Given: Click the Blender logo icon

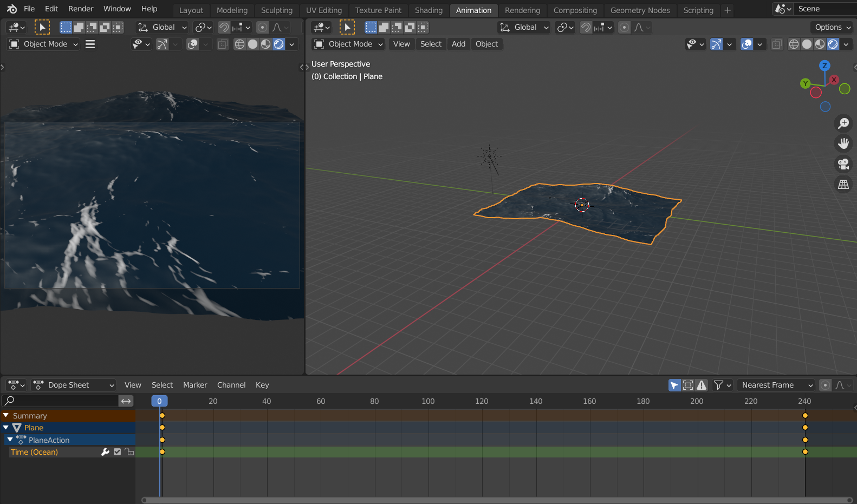Looking at the screenshot, I should coord(12,9).
